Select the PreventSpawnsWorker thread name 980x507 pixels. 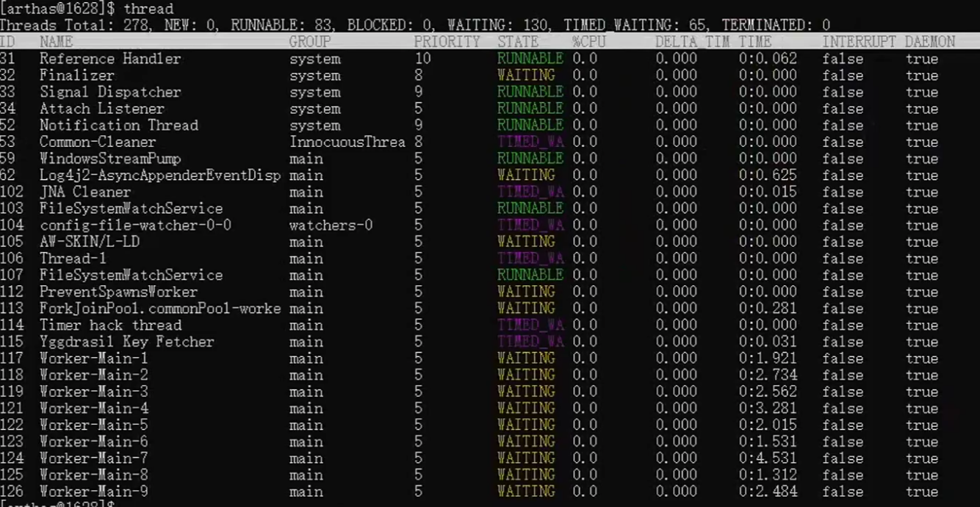click(118, 292)
